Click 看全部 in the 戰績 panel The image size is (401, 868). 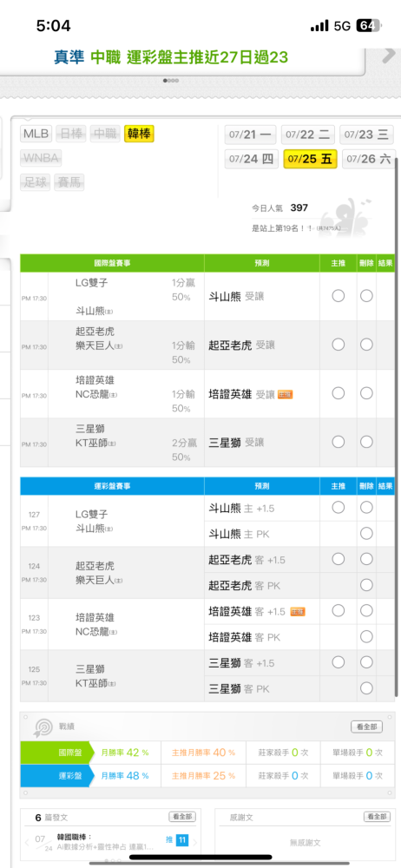[366, 727]
